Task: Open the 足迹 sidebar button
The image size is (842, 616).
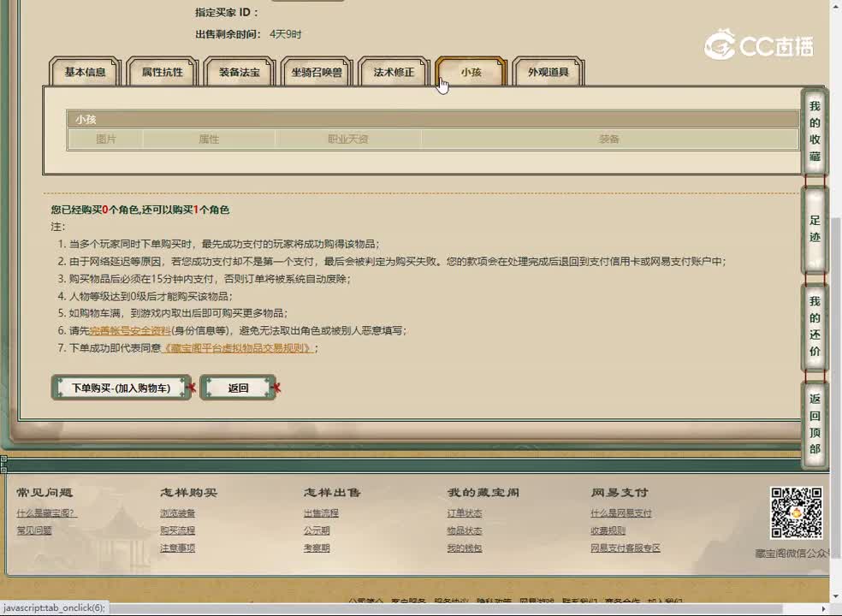Action: tap(815, 228)
